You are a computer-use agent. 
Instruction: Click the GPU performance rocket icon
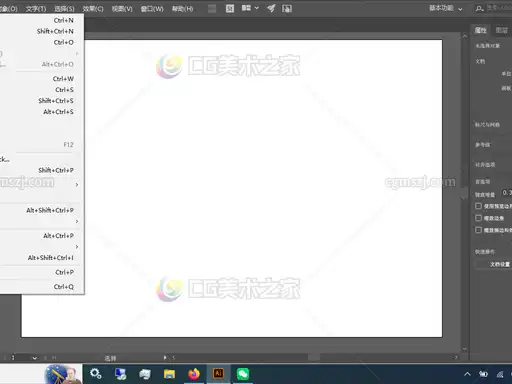271,8
